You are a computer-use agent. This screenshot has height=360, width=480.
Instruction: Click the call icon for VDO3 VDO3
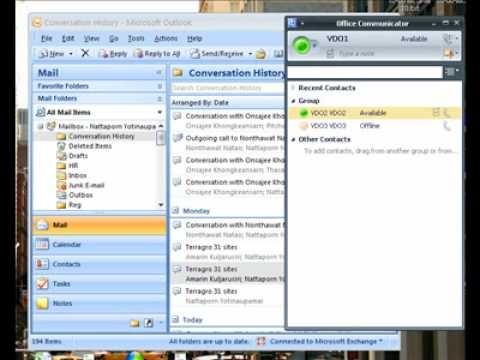[x=447, y=126]
